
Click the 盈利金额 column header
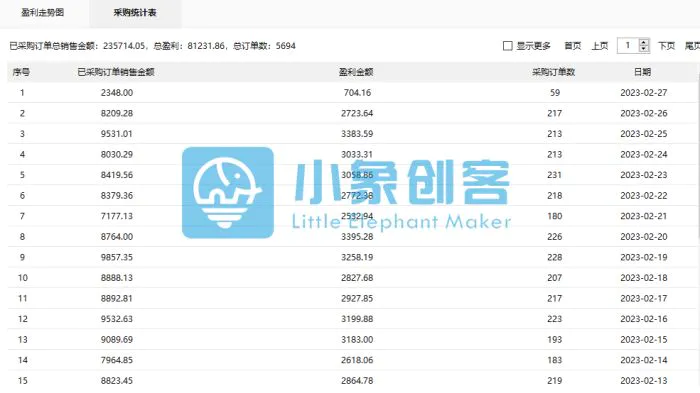(x=356, y=72)
